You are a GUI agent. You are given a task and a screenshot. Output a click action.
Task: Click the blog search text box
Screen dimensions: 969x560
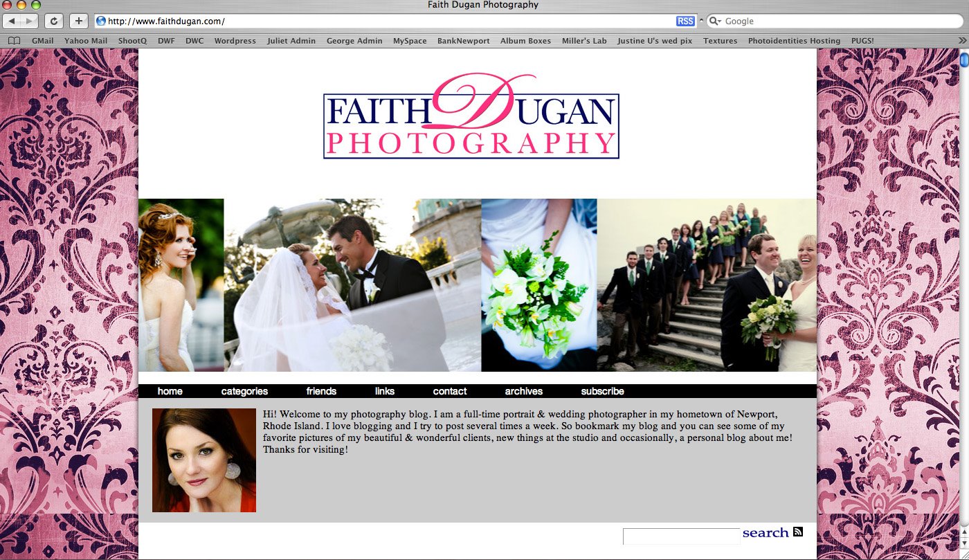(x=682, y=536)
